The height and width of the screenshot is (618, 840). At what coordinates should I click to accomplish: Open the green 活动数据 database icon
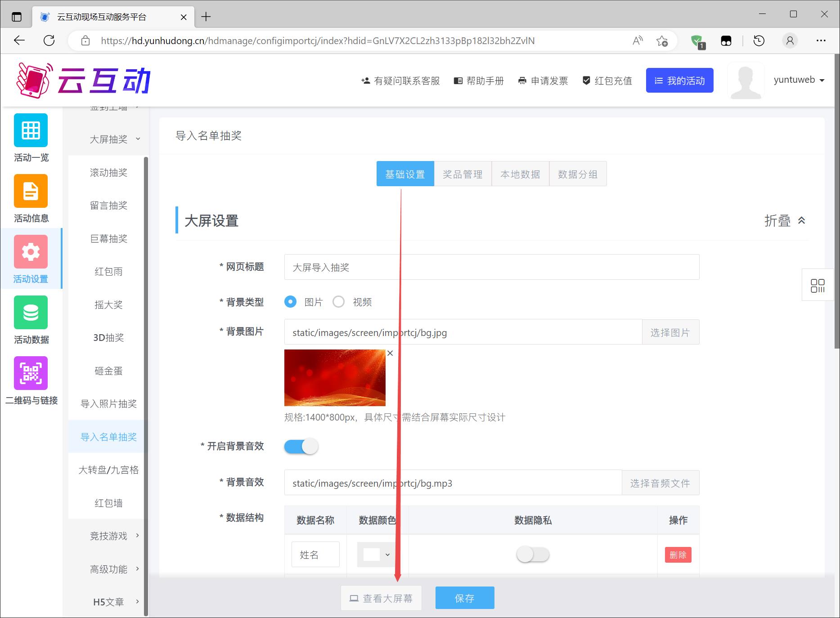tap(31, 313)
